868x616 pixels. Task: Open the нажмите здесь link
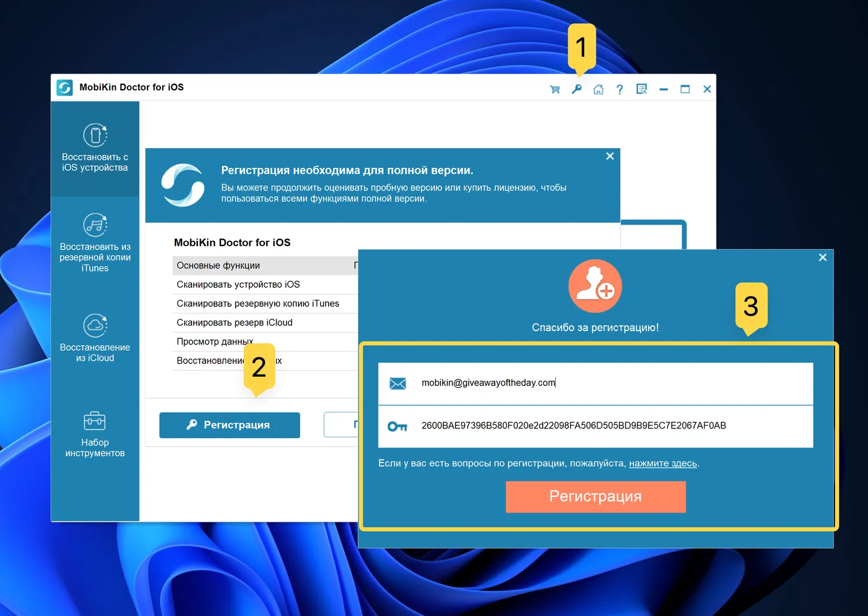pos(663,463)
